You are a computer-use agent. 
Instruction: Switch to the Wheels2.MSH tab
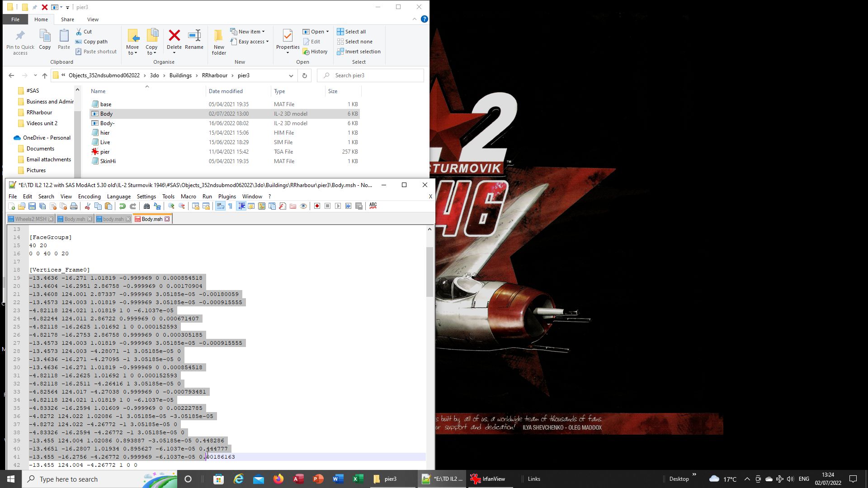click(30, 219)
